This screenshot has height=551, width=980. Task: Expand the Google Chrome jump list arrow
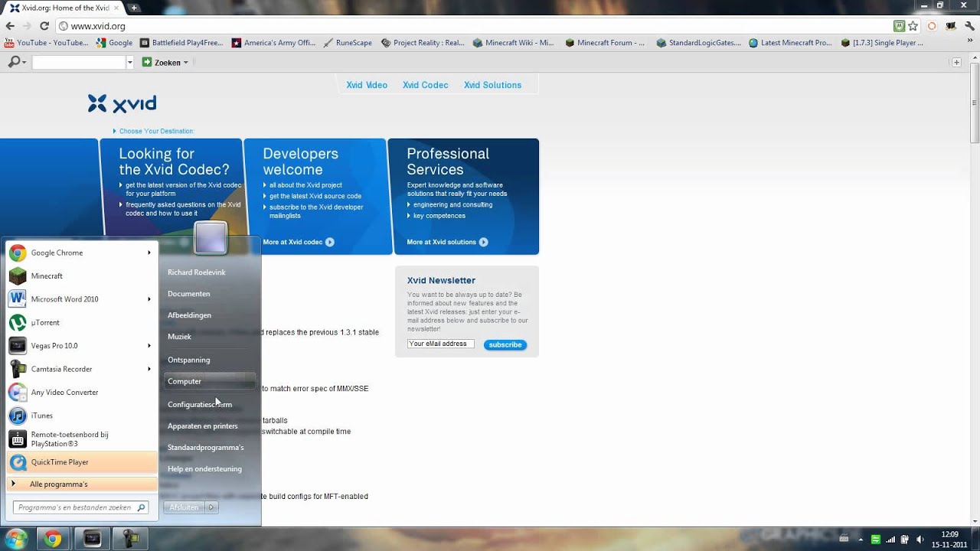click(149, 253)
